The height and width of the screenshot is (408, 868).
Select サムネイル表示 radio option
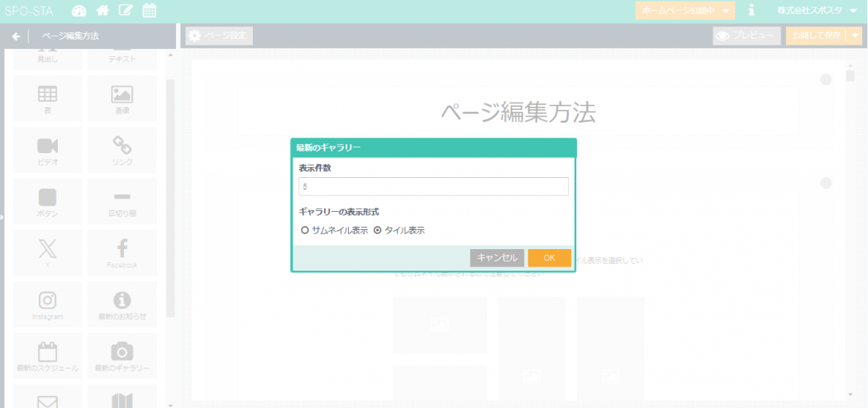305,231
